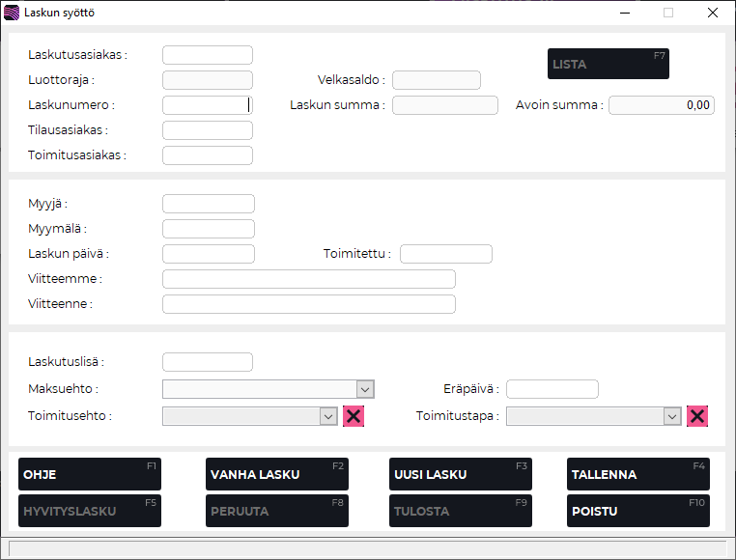Select the Toimitettu input field
Image resolution: width=736 pixels, height=560 pixels.
(446, 254)
